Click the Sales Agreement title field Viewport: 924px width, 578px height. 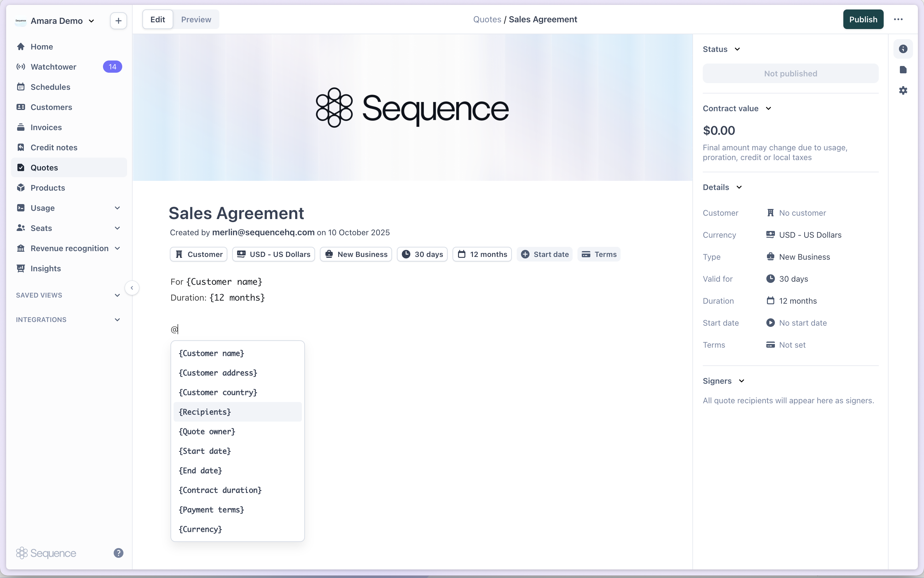pyautogui.click(x=236, y=213)
